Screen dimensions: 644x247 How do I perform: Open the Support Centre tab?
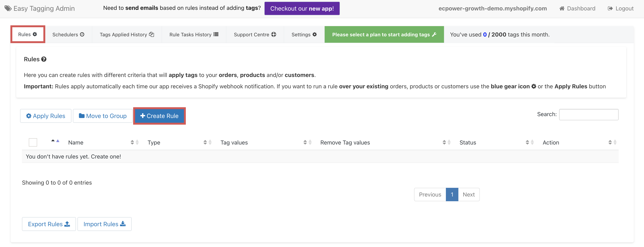click(255, 34)
